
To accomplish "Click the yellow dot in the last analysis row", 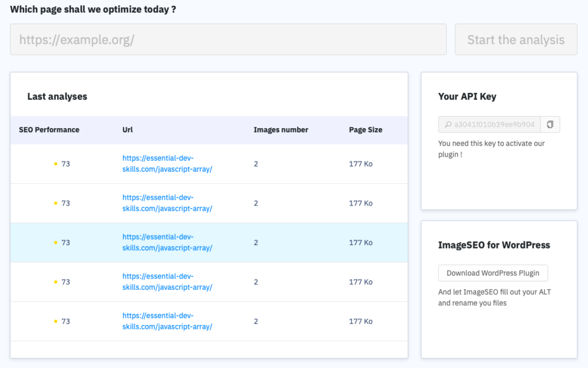I will click(x=55, y=321).
